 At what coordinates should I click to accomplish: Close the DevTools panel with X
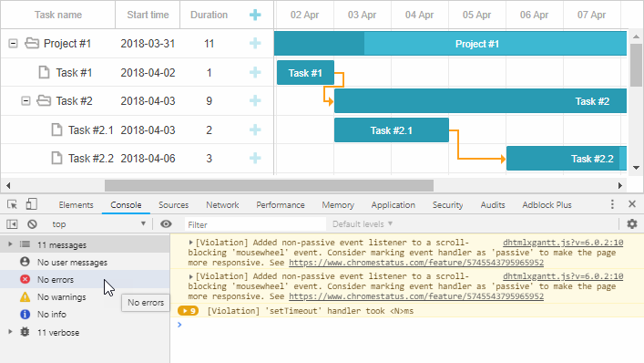[x=632, y=204]
